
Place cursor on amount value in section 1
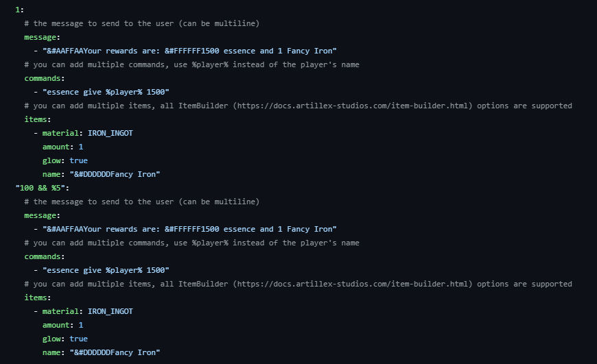(x=81, y=147)
